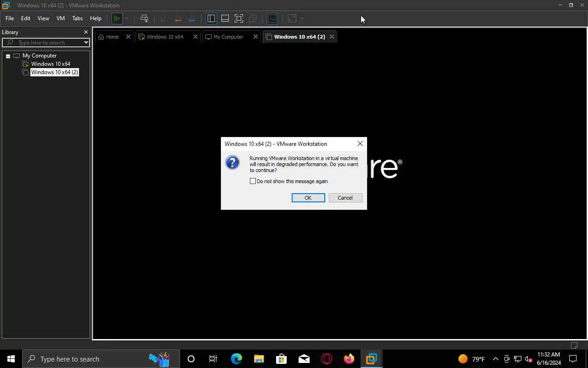
Task: Open the power options dropdown arrow
Action: pyautogui.click(x=127, y=18)
